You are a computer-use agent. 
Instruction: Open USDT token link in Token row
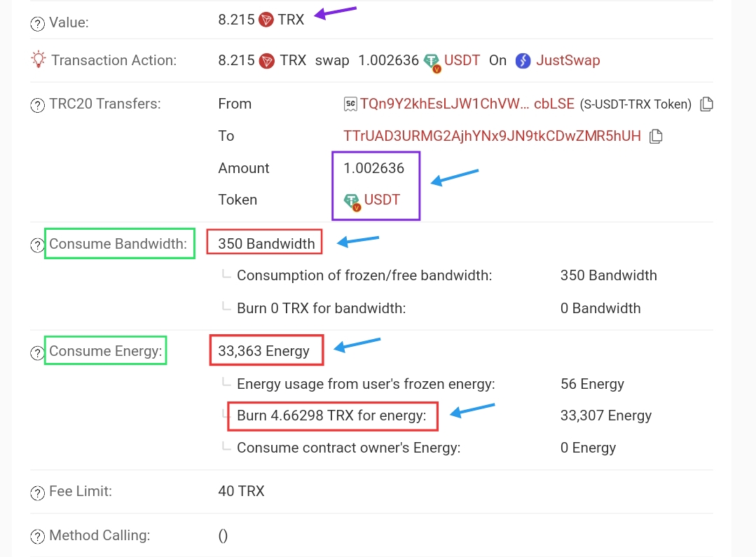click(382, 200)
